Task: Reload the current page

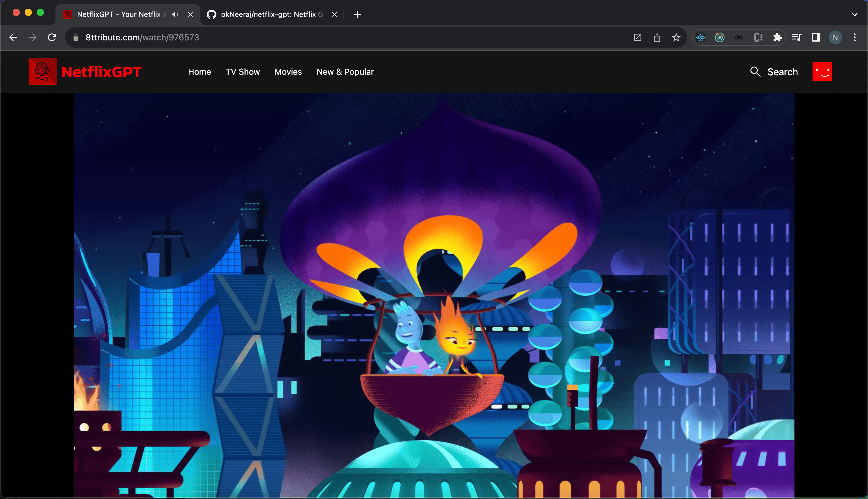Action: (x=52, y=37)
